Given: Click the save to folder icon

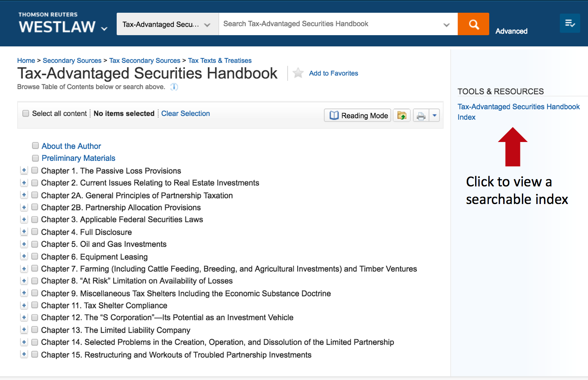Looking at the screenshot, I should pyautogui.click(x=402, y=116).
